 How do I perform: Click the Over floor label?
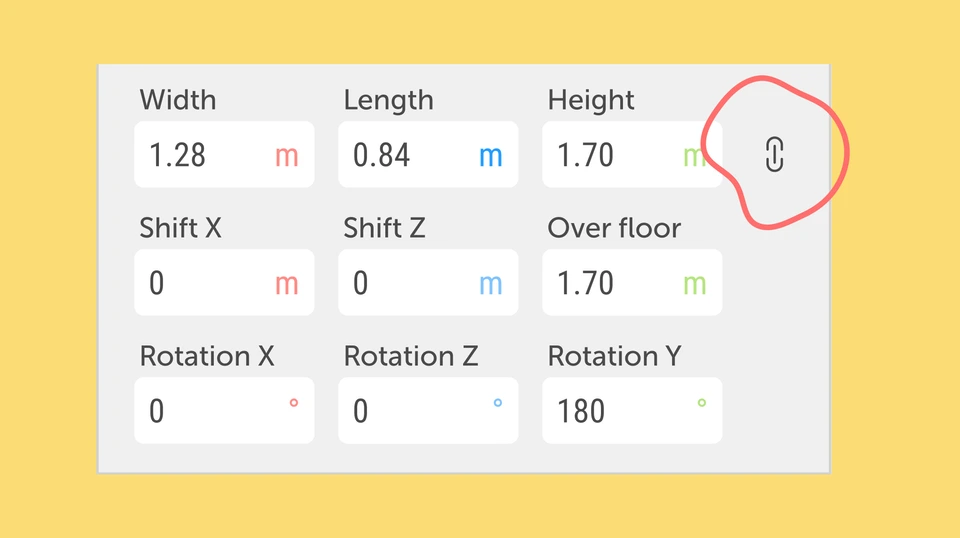click(614, 228)
